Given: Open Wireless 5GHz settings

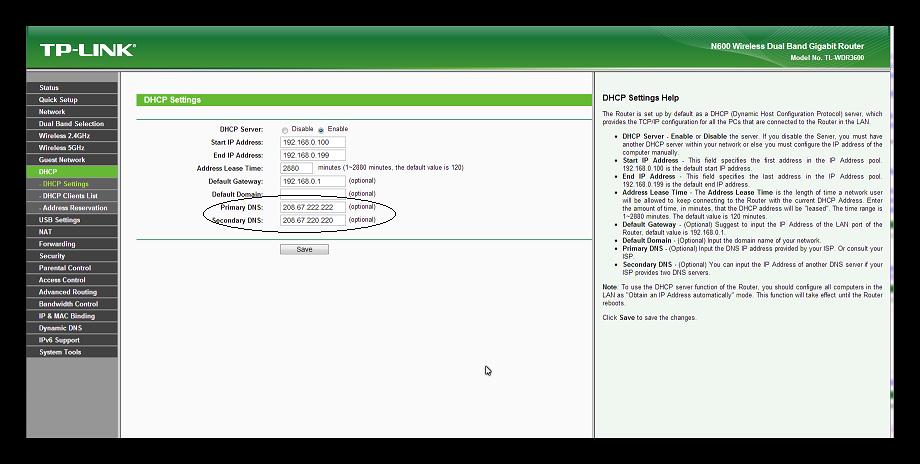Looking at the screenshot, I should point(72,148).
